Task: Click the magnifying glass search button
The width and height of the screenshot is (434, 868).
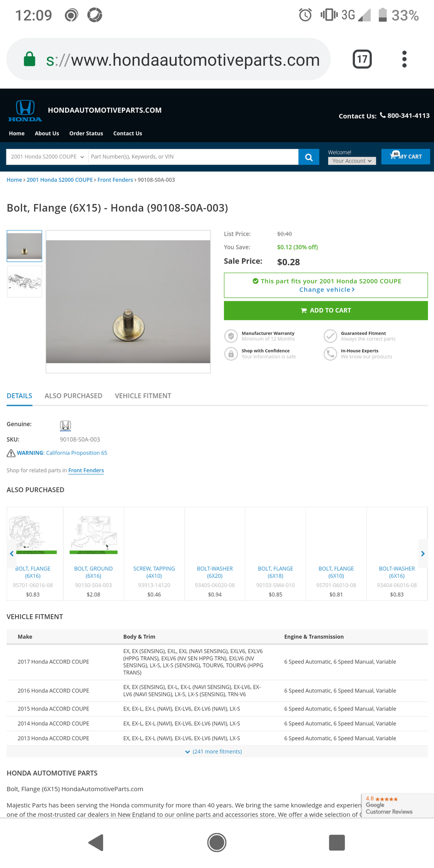Action: [309, 157]
